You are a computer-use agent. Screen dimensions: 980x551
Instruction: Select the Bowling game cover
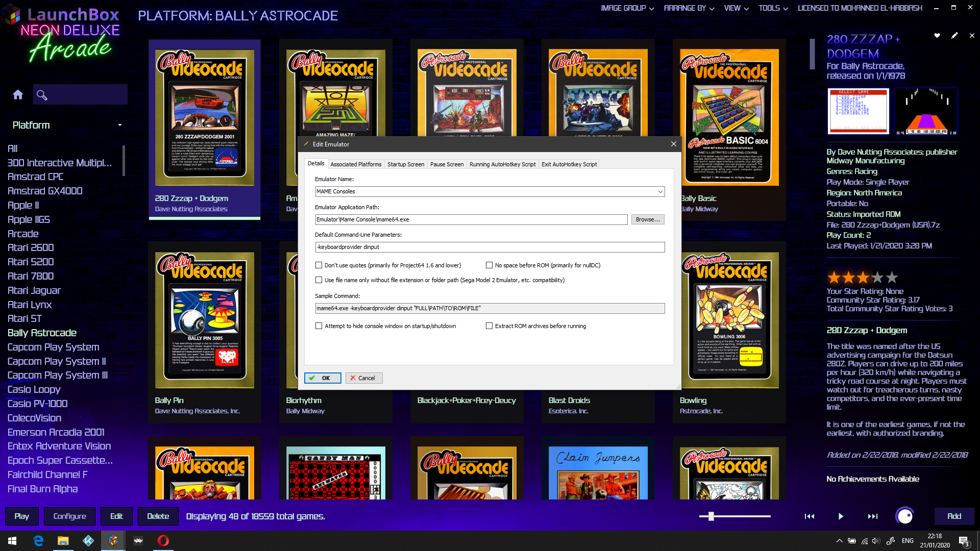pos(729,320)
